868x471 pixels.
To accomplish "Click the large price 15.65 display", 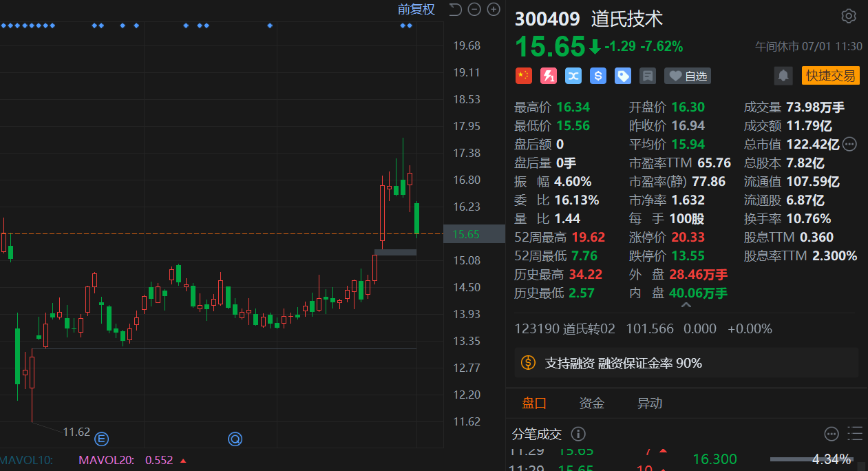I will (549, 46).
